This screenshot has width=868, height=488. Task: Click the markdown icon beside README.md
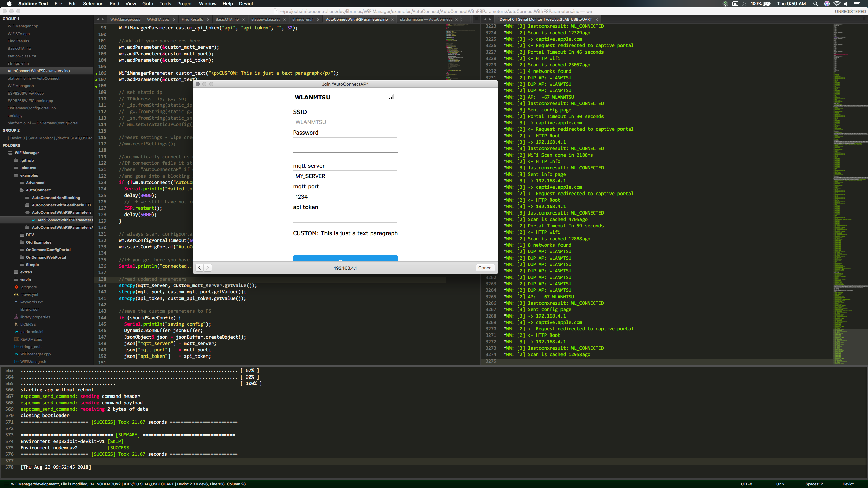point(16,339)
